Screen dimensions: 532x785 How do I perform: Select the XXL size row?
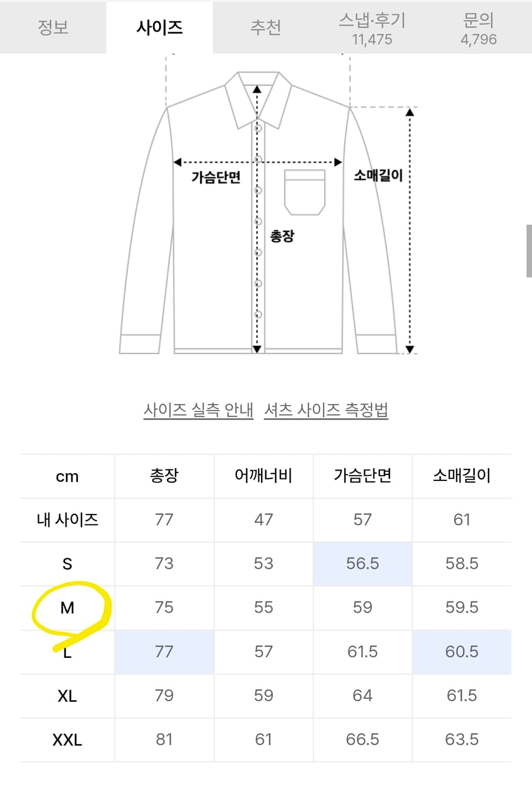click(x=67, y=739)
